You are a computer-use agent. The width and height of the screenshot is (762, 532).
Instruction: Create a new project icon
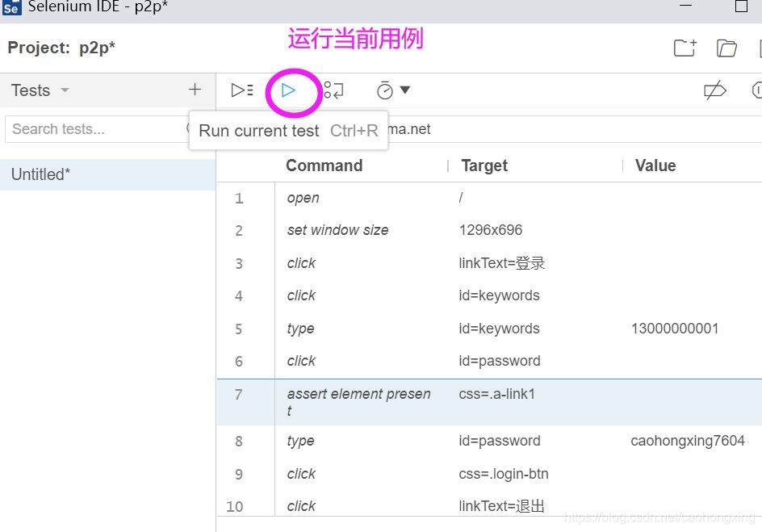pyautogui.click(x=685, y=48)
